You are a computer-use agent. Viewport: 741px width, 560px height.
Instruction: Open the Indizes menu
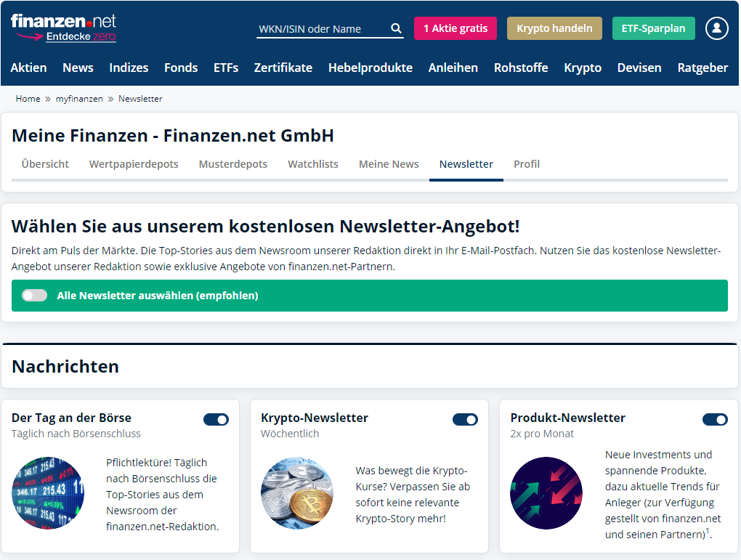(x=129, y=68)
